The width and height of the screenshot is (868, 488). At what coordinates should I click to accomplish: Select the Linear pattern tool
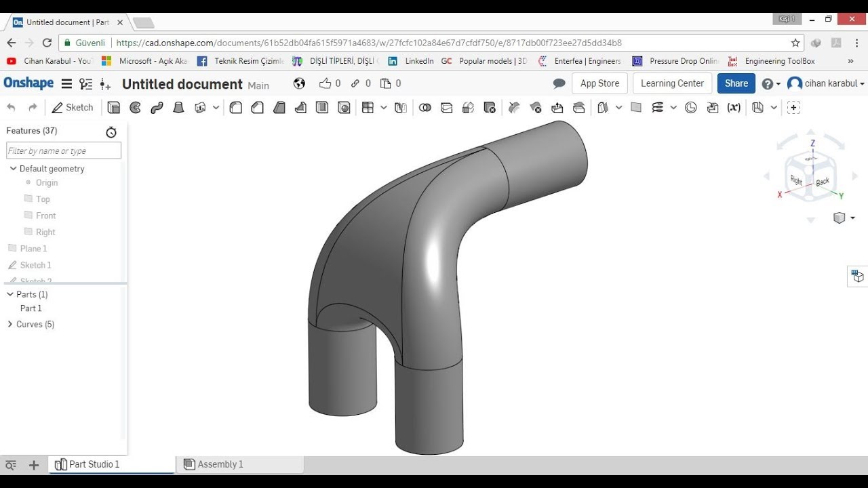[x=368, y=107]
